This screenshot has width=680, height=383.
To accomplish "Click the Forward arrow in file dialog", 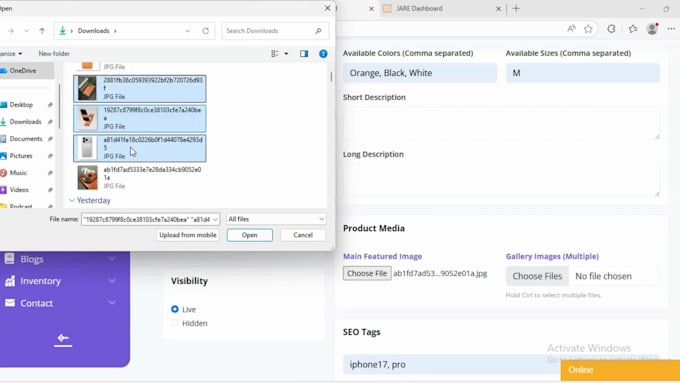I will 11,31.
